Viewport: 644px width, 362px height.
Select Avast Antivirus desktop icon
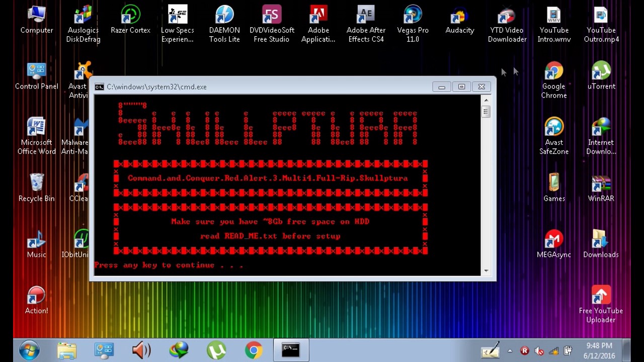(79, 80)
